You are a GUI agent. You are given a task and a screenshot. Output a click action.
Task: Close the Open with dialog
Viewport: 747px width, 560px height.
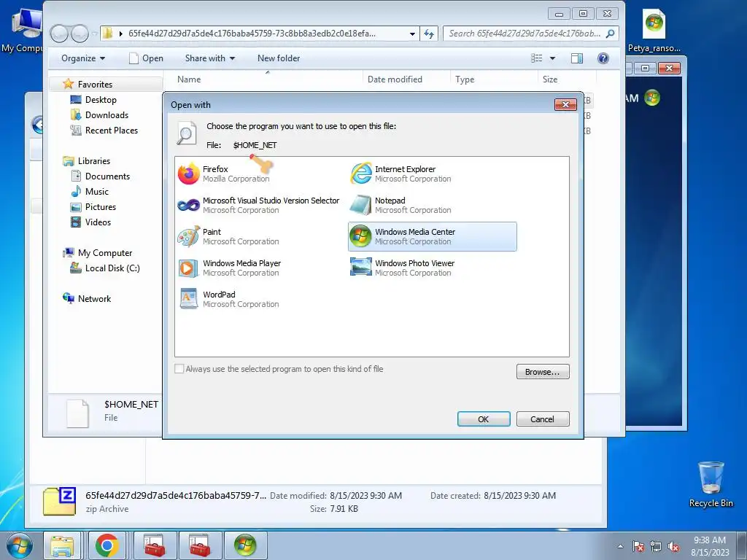click(x=565, y=105)
